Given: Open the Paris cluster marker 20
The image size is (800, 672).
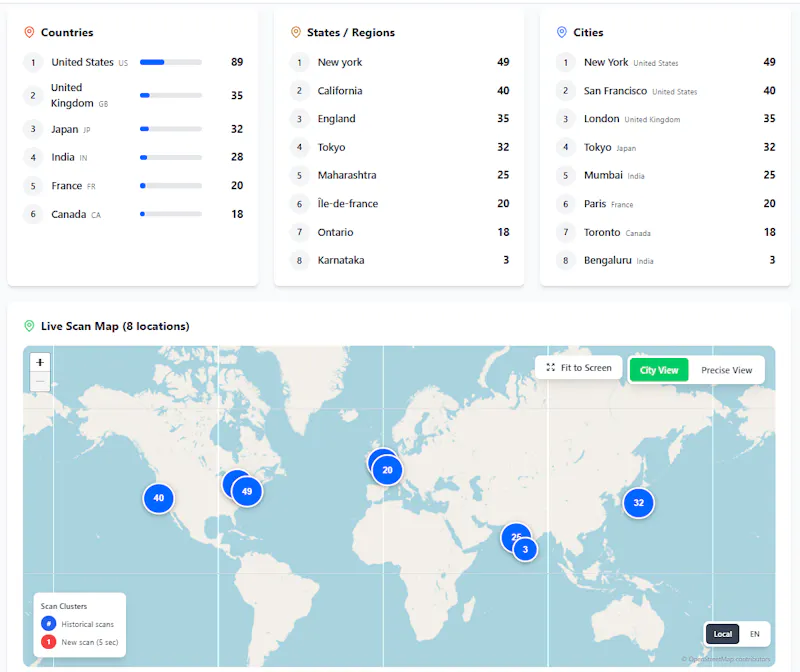Looking at the screenshot, I should tap(387, 470).
